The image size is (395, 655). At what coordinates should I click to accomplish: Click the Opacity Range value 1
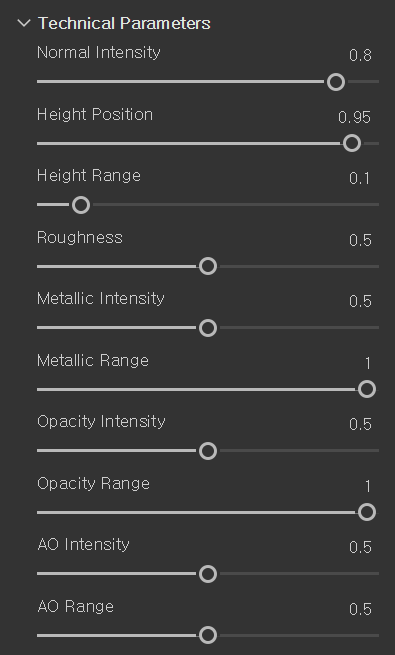(x=368, y=486)
